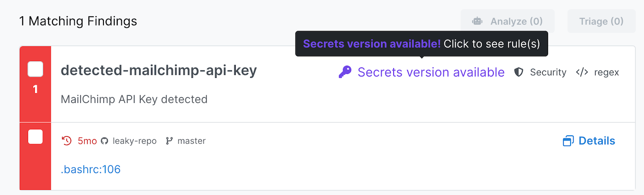
Task: Click the master branch label
Action: pyautogui.click(x=191, y=141)
